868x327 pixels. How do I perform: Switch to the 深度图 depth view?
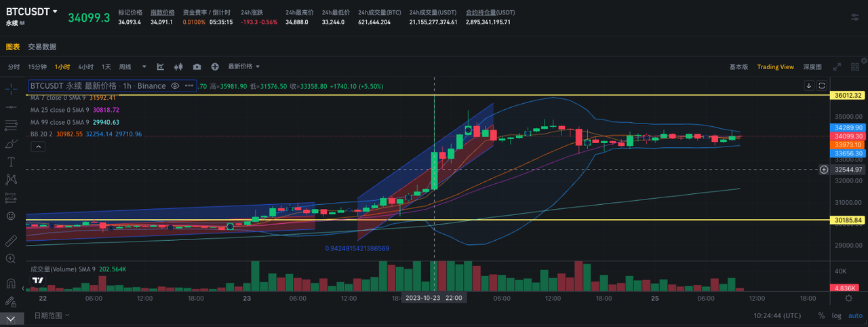pos(812,66)
